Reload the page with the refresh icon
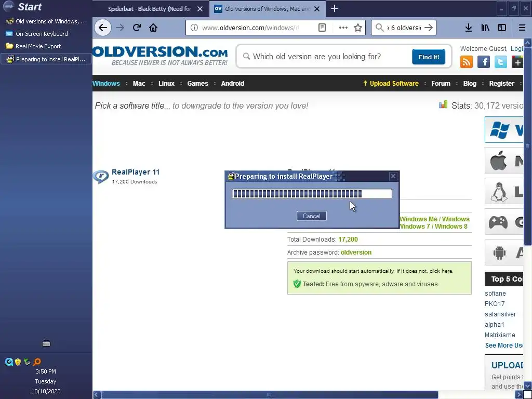The height and width of the screenshot is (399, 532). click(137, 28)
